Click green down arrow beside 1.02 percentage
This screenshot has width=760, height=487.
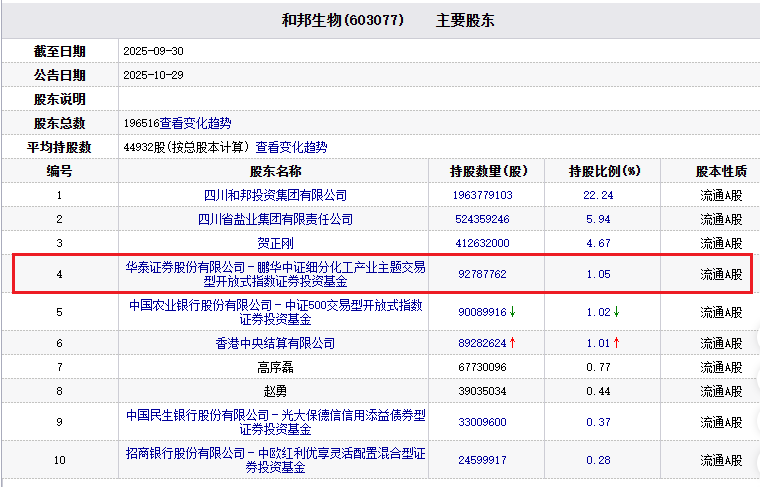[617, 312]
